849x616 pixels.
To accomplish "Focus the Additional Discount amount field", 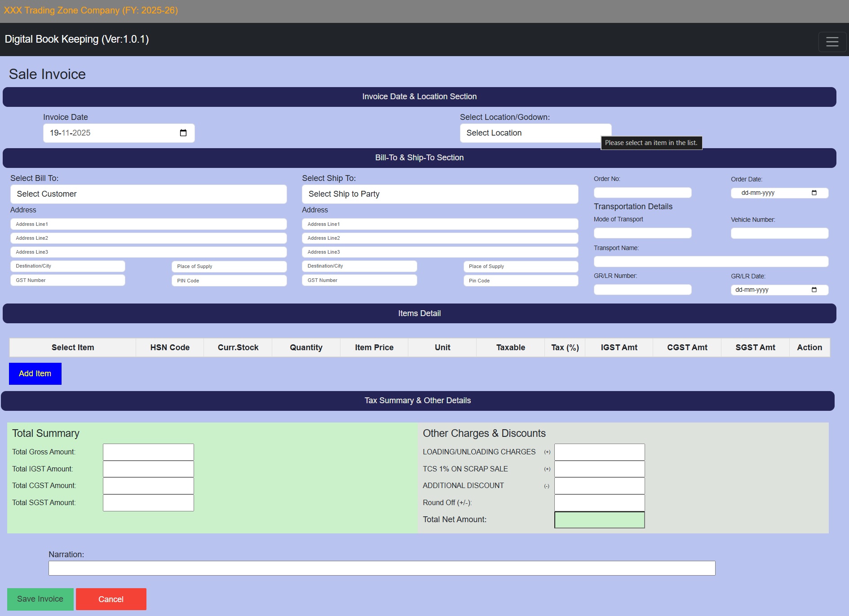I will (x=599, y=486).
